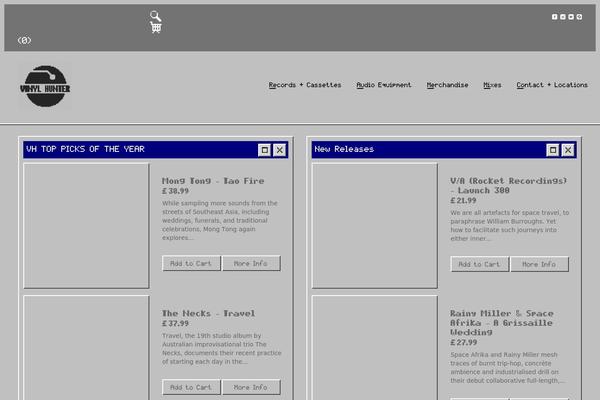Open V/A (Rocket Recordings) Launch 300 title
This screenshot has width=600, height=400.
509,185
